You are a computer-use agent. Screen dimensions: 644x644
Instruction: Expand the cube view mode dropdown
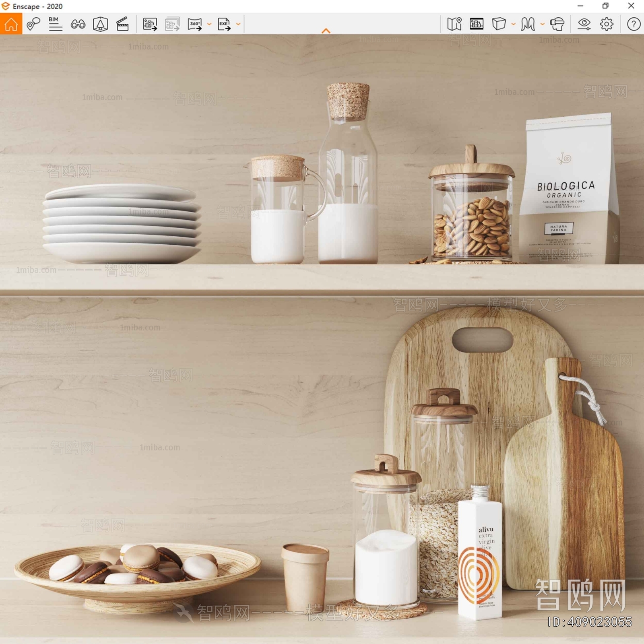pyautogui.click(x=514, y=24)
